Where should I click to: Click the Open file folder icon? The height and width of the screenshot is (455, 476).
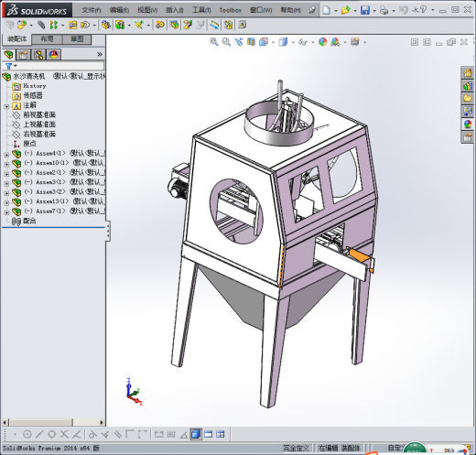[345, 10]
